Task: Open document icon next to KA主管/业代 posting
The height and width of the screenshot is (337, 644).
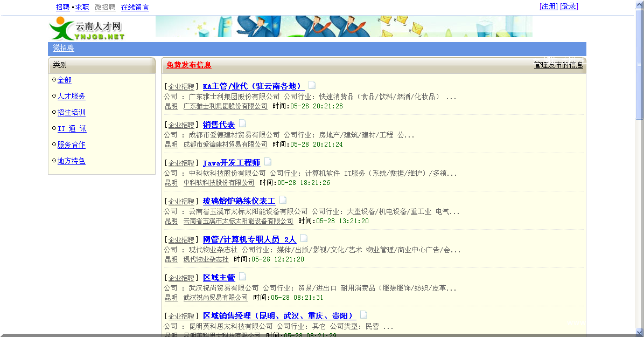Action: click(x=311, y=85)
